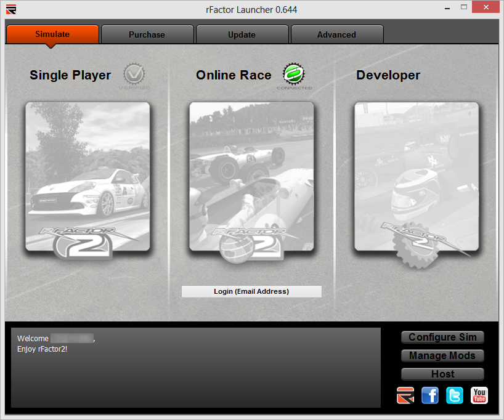Image resolution: width=504 pixels, height=420 pixels.
Task: Click the green Connected status icon
Action: point(294,75)
